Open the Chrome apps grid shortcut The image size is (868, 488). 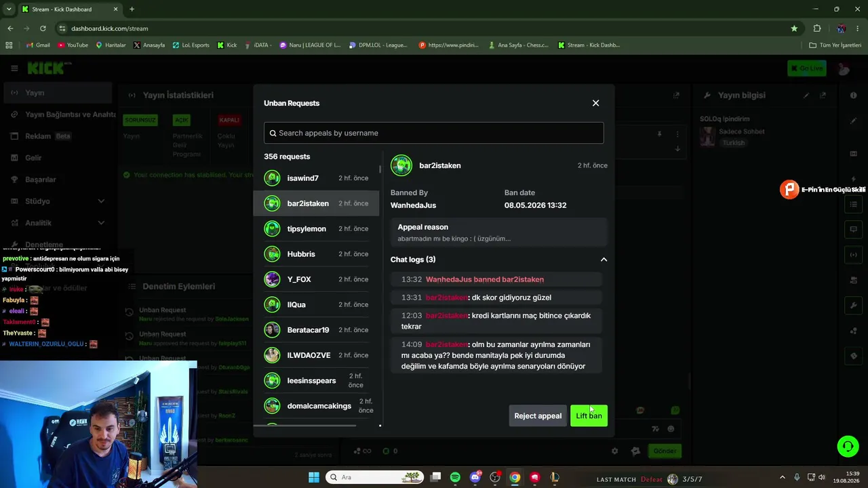[9, 45]
